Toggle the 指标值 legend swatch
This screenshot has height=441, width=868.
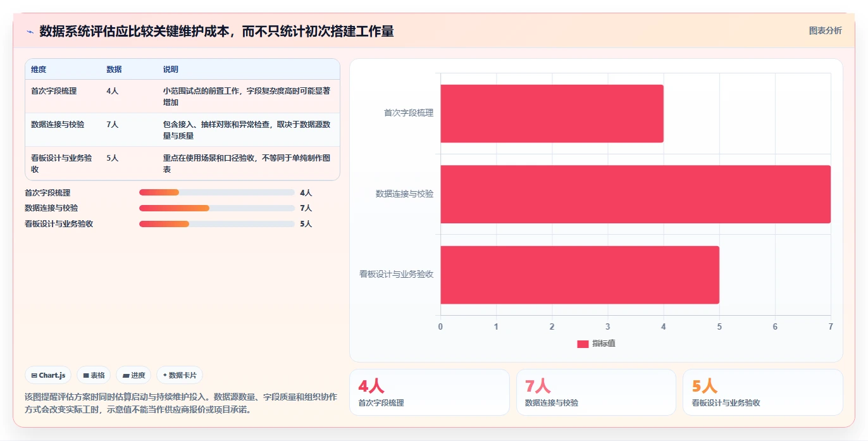583,344
